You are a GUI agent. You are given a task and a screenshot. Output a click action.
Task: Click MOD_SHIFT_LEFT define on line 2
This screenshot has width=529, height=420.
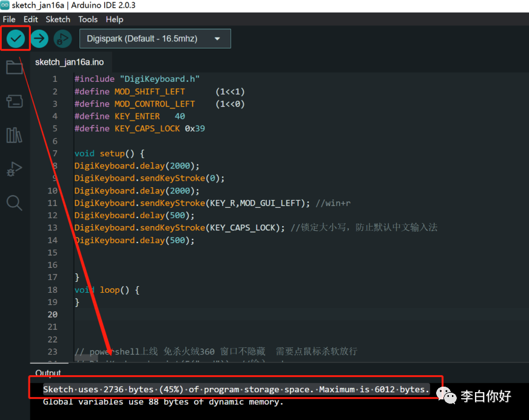tap(149, 92)
